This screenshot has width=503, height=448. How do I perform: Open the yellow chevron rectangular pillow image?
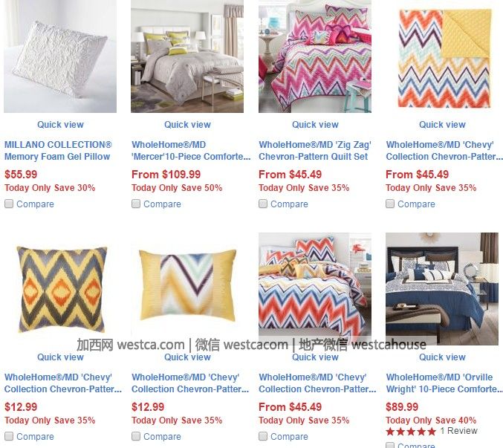point(188,285)
